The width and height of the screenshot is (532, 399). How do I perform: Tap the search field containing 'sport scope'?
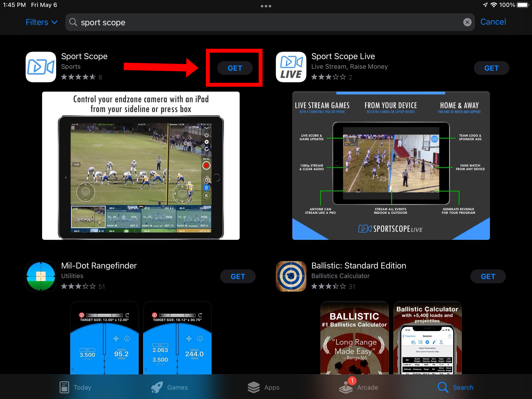click(270, 22)
